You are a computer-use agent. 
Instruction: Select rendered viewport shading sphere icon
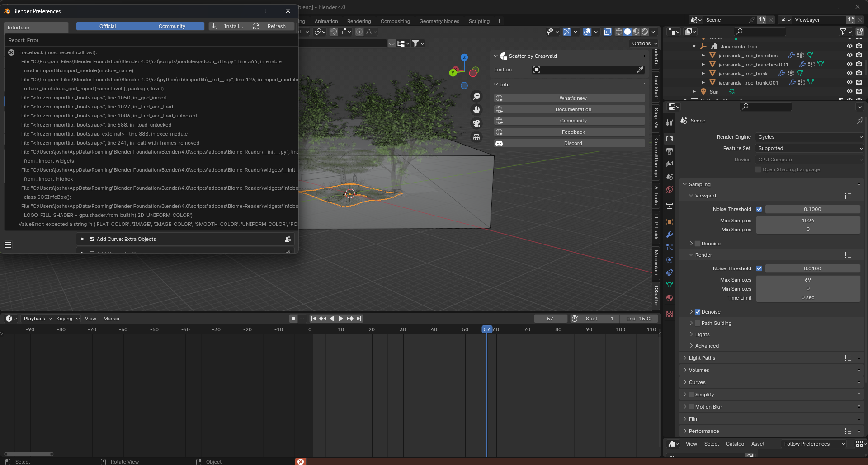click(645, 32)
